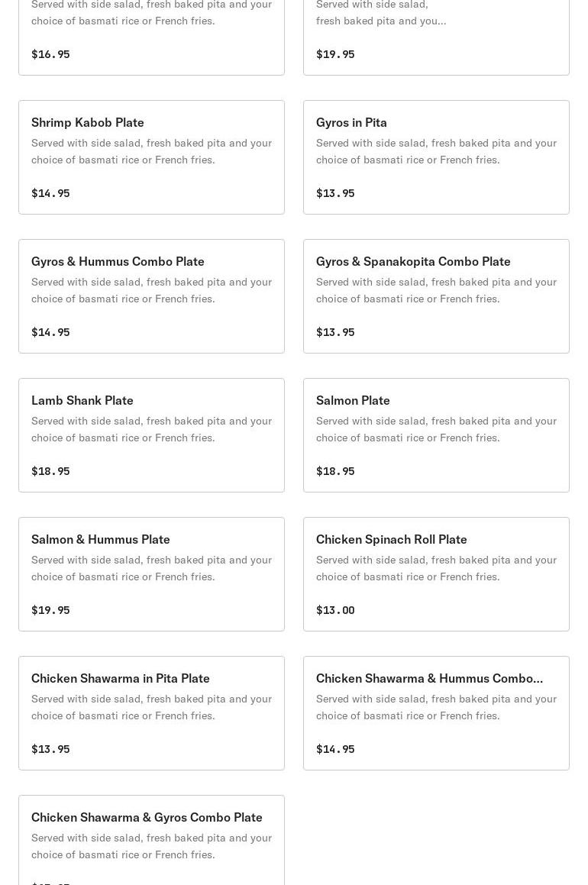Click the $16.95 item card at top left
Screen dimensions: 588x885
click(151, 37)
